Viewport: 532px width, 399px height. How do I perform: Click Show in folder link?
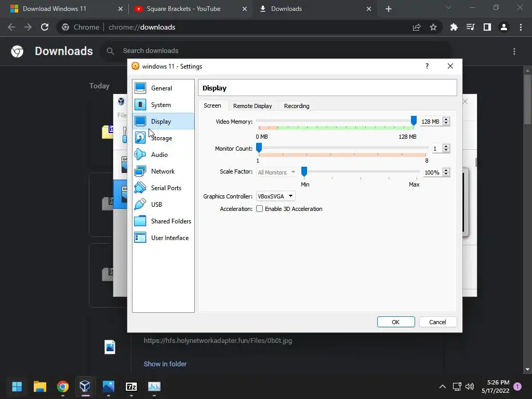click(165, 364)
